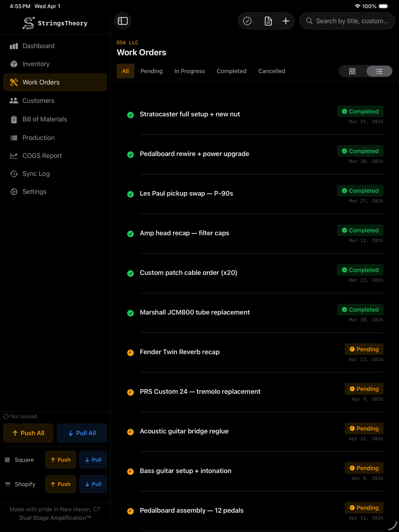399x532 pixels.
Task: Open the Sync Log
Action: click(36, 174)
